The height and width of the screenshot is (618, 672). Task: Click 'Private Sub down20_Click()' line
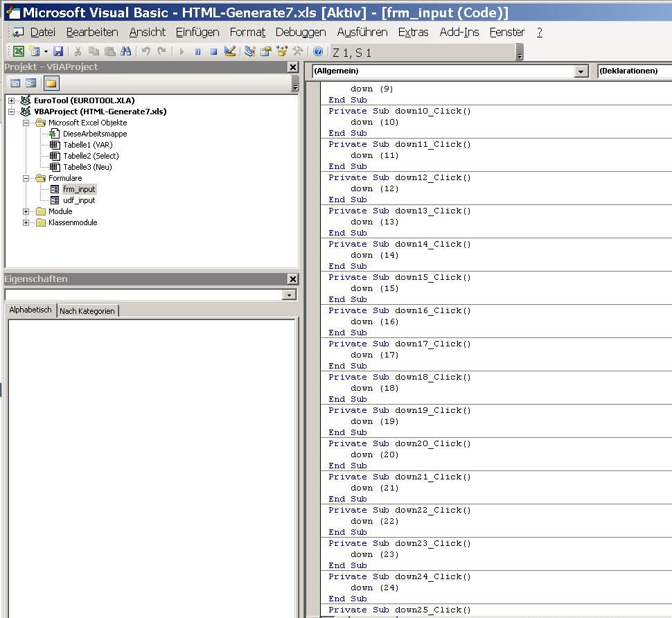[x=400, y=443]
